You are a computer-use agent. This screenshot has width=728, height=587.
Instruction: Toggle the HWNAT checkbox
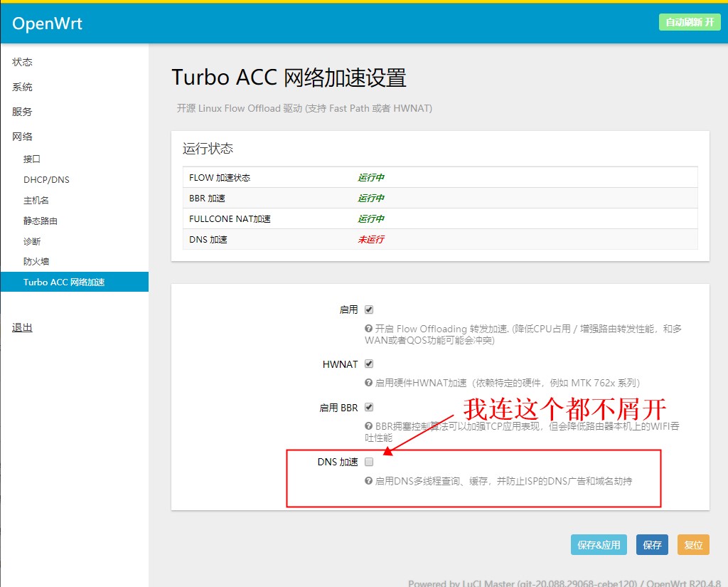(369, 364)
